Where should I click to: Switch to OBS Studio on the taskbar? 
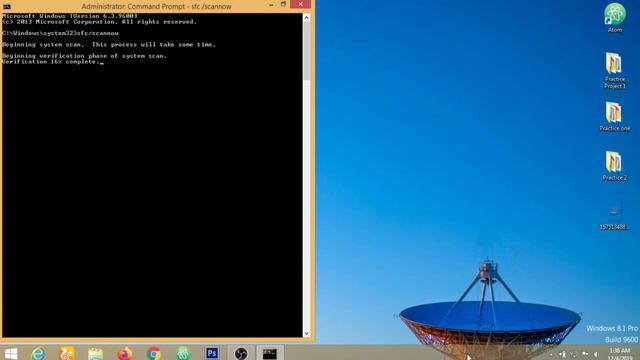coord(241,353)
